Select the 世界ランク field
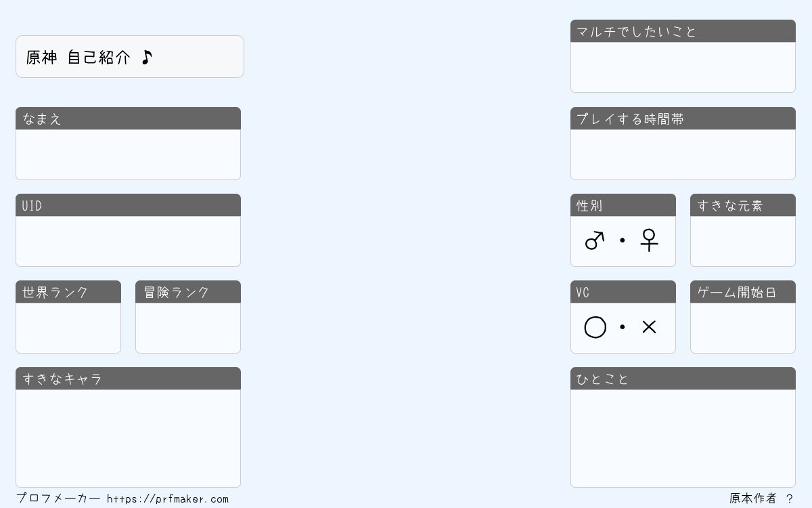 tap(68, 328)
